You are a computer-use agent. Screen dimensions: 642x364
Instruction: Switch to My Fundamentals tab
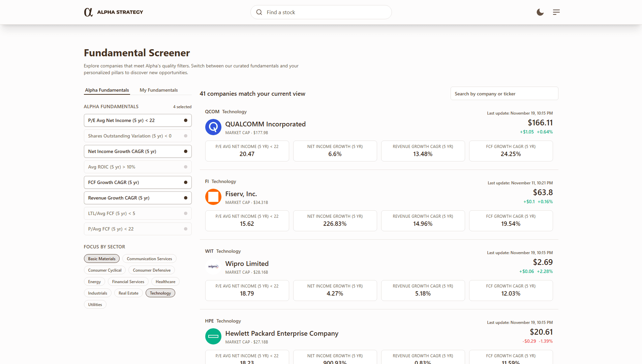[158, 90]
